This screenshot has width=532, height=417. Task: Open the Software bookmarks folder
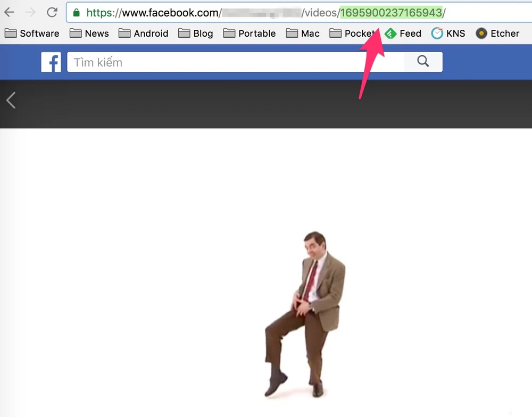pyautogui.click(x=32, y=34)
